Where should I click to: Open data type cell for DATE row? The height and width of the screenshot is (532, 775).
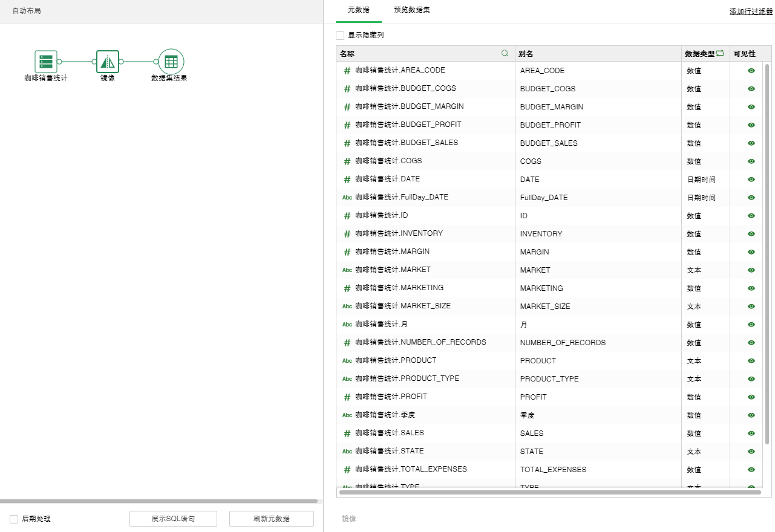pos(701,180)
